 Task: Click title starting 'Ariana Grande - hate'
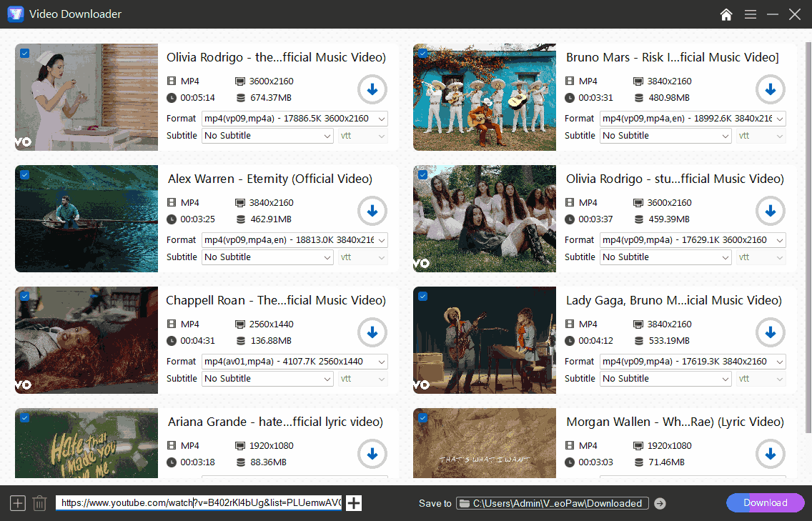click(275, 422)
